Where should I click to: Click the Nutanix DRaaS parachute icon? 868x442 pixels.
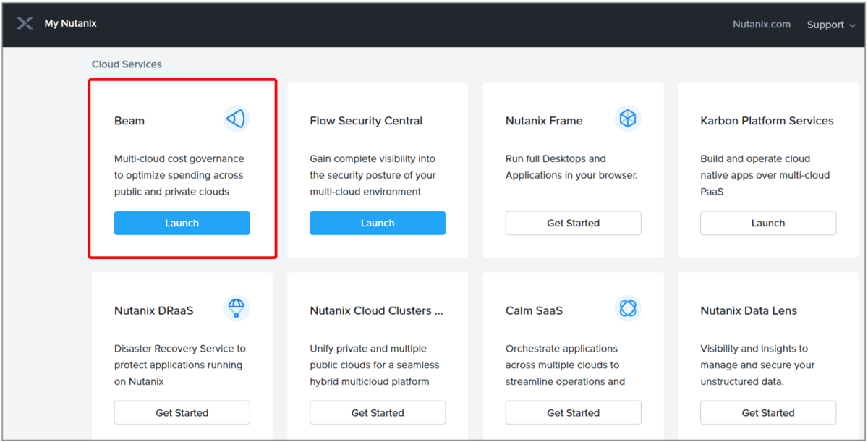[x=236, y=308]
